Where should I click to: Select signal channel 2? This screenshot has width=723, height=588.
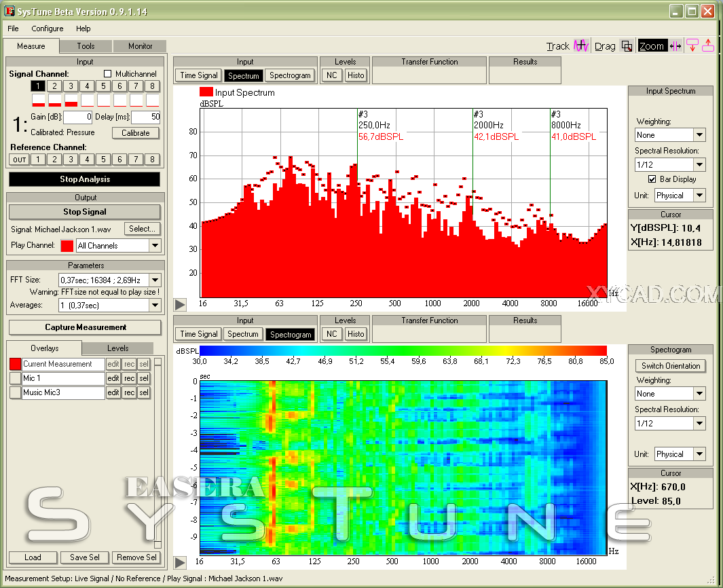[x=54, y=86]
